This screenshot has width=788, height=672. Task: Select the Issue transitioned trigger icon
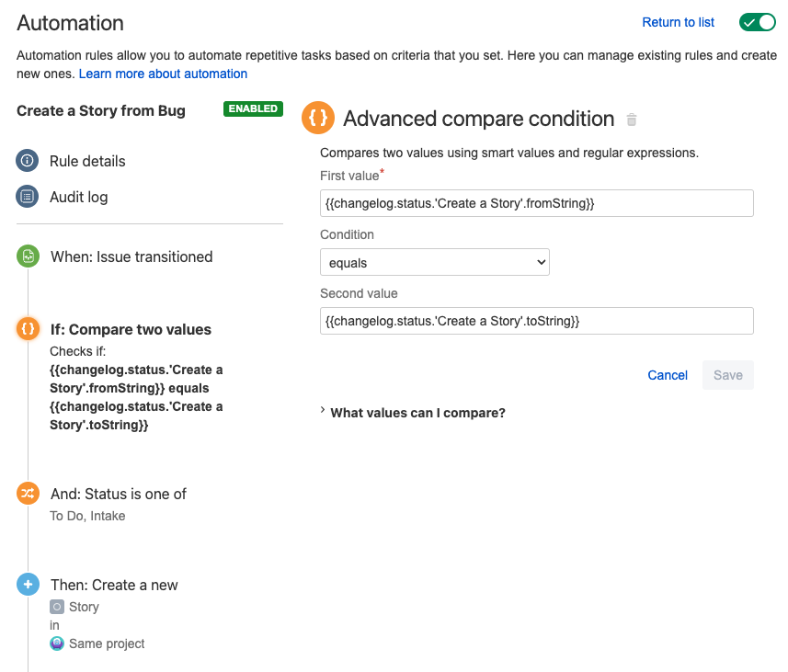[x=29, y=256]
